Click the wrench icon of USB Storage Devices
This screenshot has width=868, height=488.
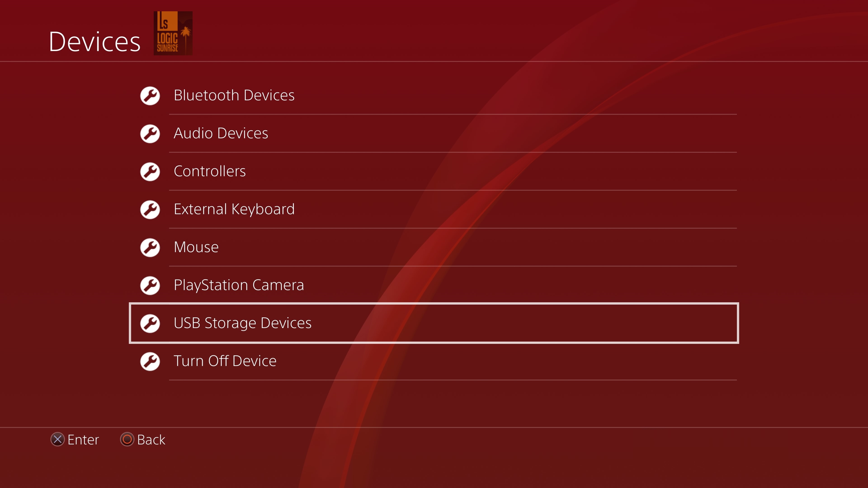click(150, 323)
